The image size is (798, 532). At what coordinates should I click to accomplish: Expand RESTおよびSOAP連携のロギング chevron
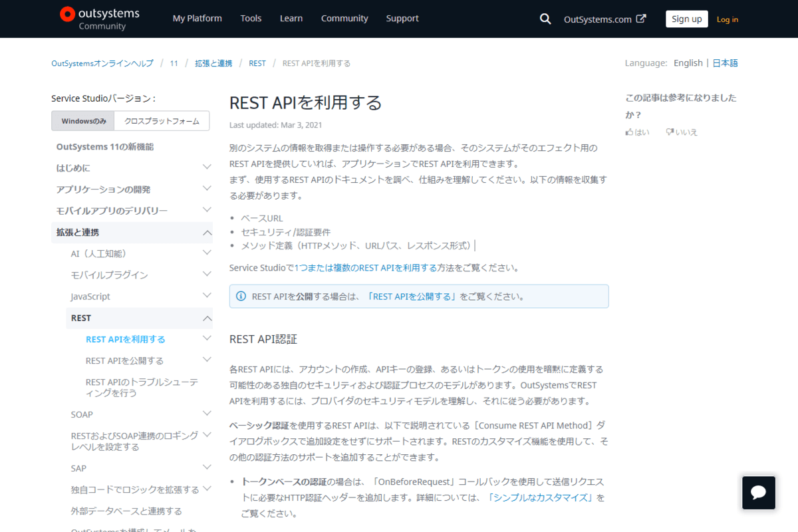207,436
